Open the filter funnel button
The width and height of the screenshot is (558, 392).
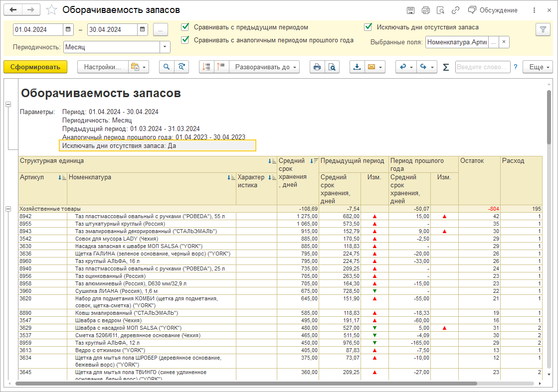point(542,30)
